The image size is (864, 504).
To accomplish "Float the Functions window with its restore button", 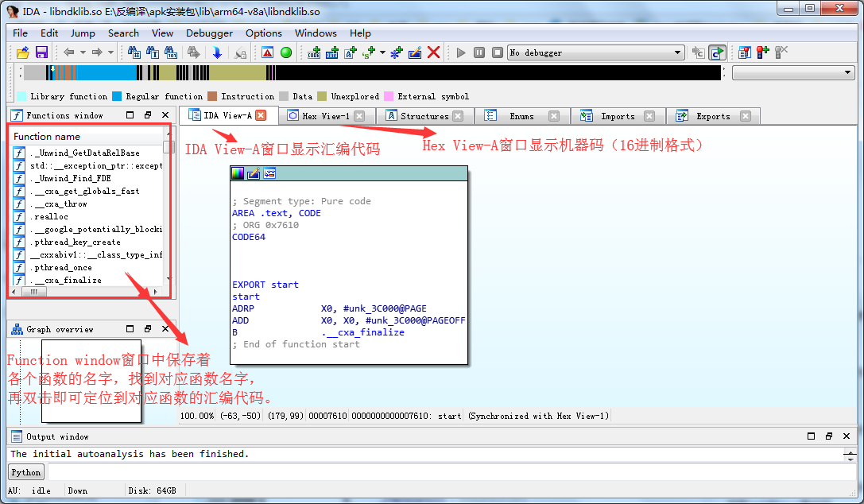I will [x=148, y=115].
